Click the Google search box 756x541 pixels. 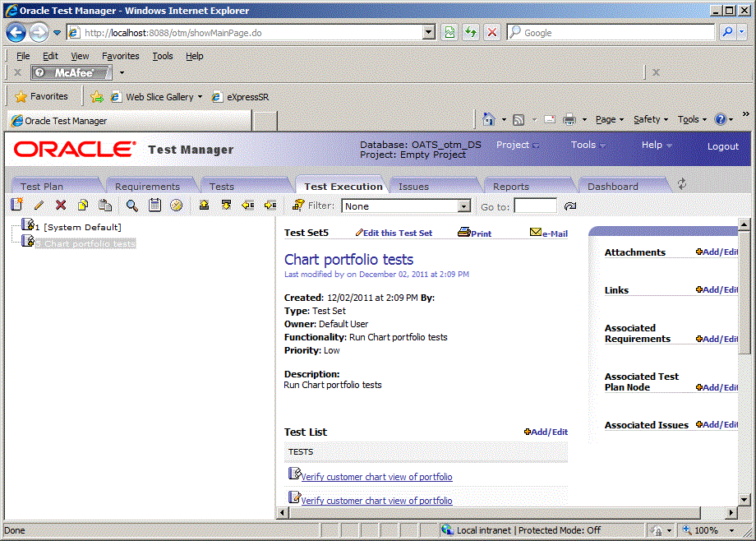pyautogui.click(x=611, y=32)
